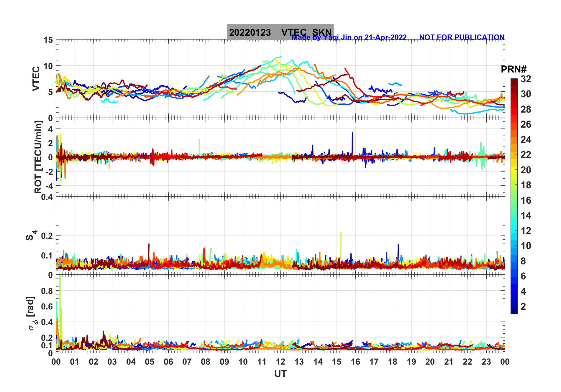The width and height of the screenshot is (561, 392).
Task: Click the sigma-phi axis tick label '0.8'
Action: (47, 291)
